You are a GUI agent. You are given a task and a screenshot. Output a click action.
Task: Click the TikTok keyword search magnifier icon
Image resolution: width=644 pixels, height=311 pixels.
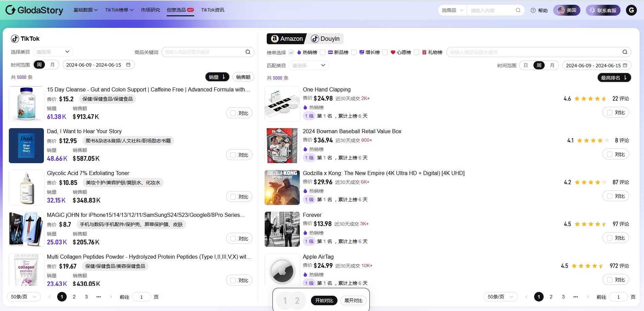click(248, 52)
